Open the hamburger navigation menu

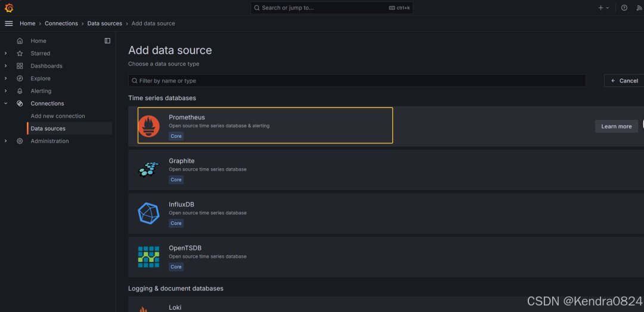coord(8,23)
